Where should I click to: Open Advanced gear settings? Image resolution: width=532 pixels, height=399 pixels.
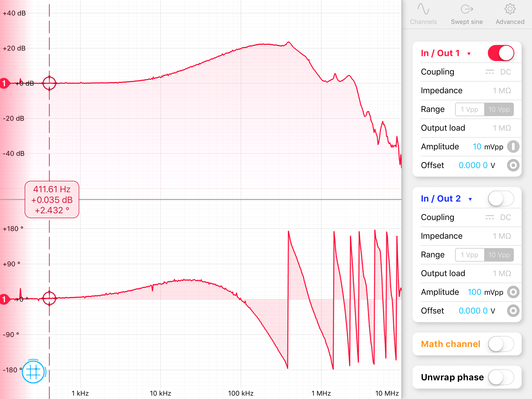coord(510,10)
